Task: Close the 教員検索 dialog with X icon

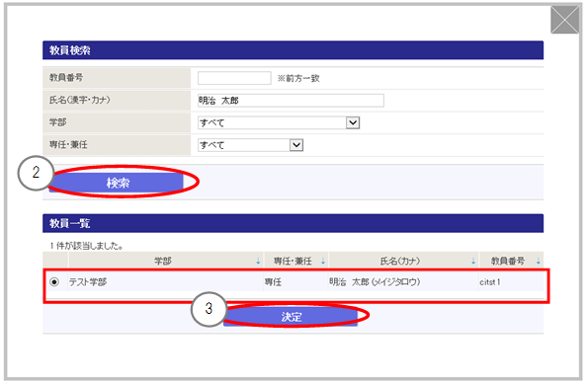Action: (564, 20)
